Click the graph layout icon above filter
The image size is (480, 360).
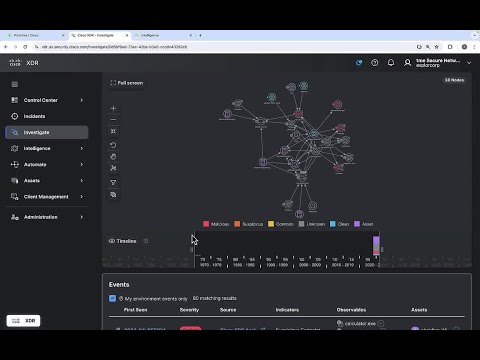[113, 168]
